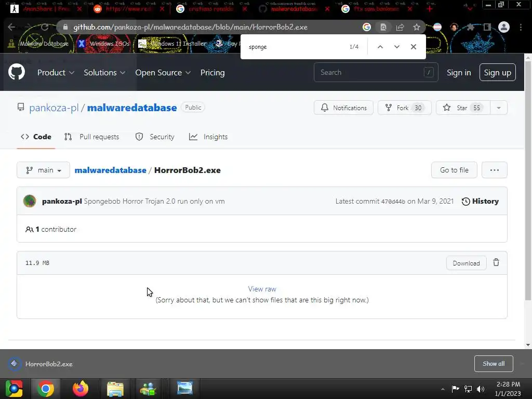Click the volume speaker tray icon
Screen dimensions: 532x399
click(481, 389)
